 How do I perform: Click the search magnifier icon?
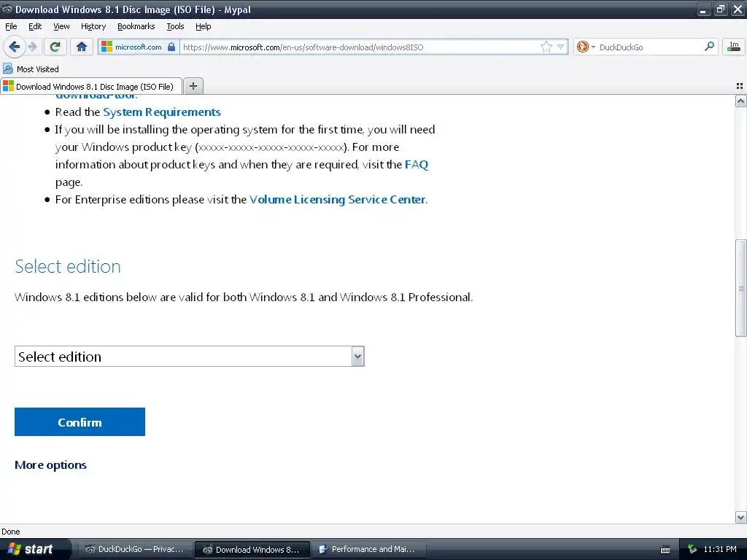pyautogui.click(x=709, y=47)
